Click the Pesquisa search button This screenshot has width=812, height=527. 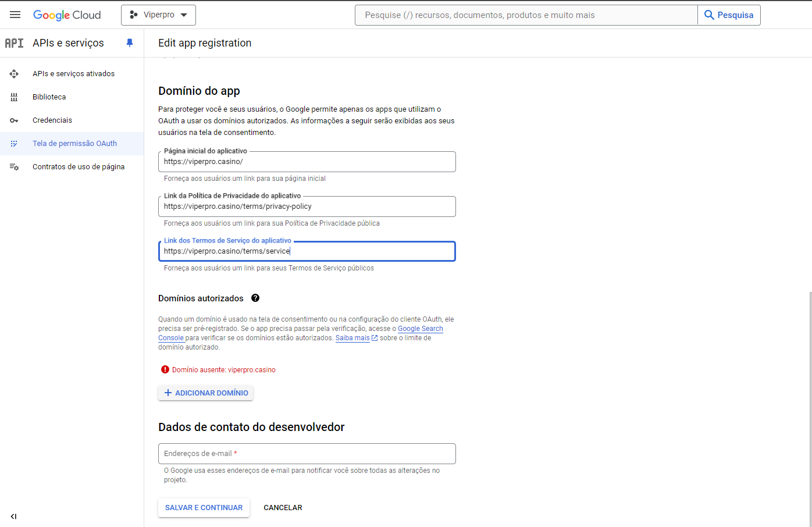[x=729, y=15]
